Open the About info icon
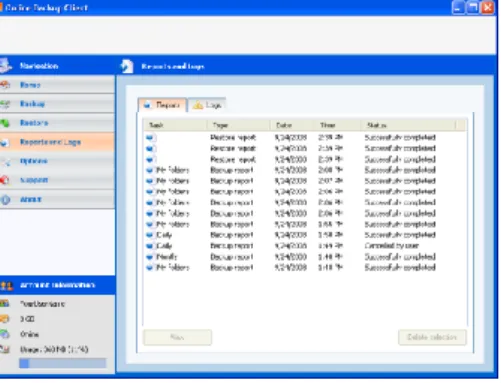The width and height of the screenshot is (501, 383). click(5, 200)
